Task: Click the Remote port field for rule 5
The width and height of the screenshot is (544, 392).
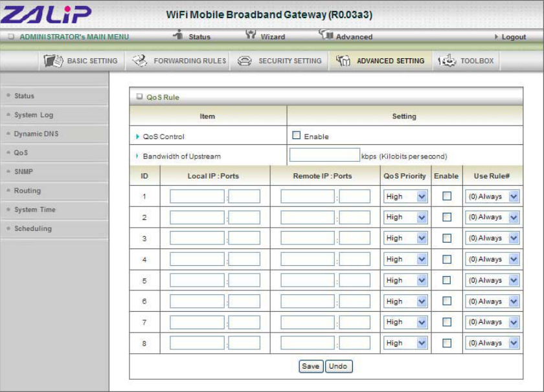Action: (x=355, y=280)
